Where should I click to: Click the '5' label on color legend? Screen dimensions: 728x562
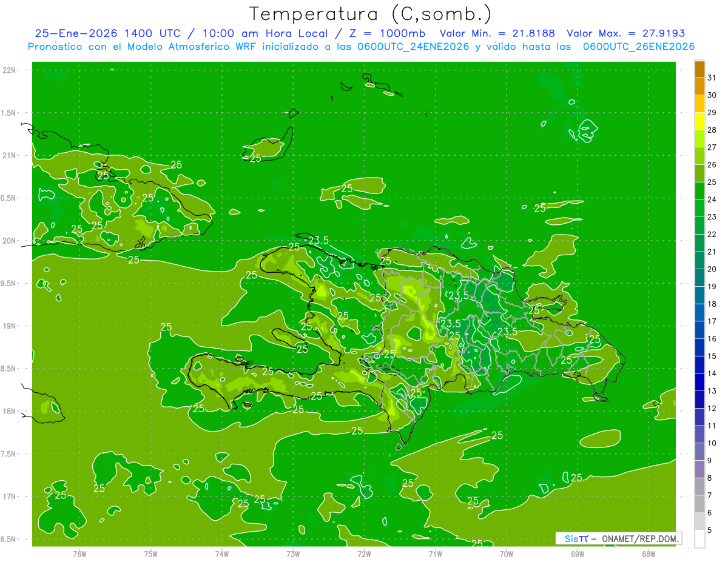710,530
